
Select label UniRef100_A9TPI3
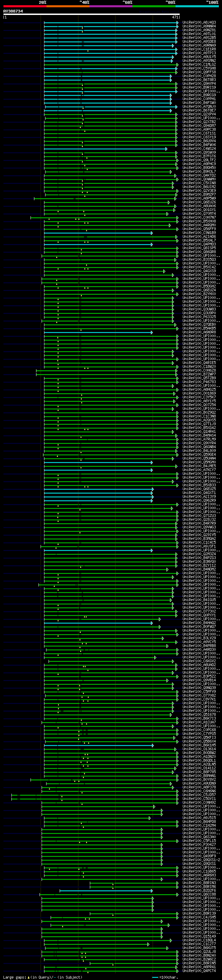point(199,53)
